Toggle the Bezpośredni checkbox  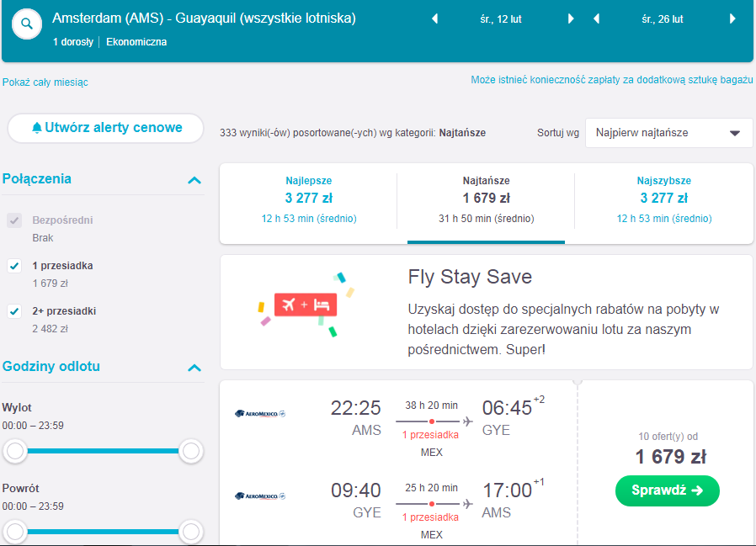click(14, 220)
